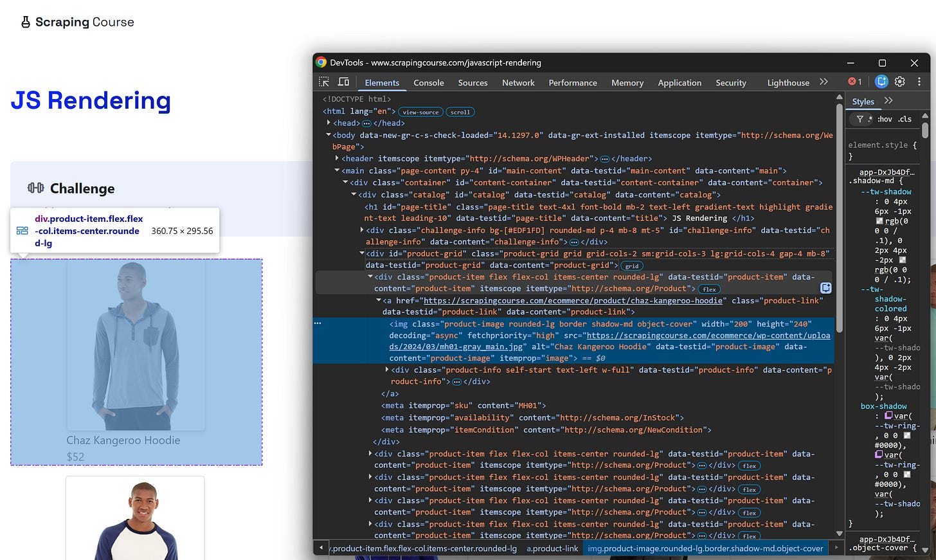This screenshot has height=560, width=936.
Task: Open the AI assistance icon in DevTools toolbar
Action: click(881, 82)
